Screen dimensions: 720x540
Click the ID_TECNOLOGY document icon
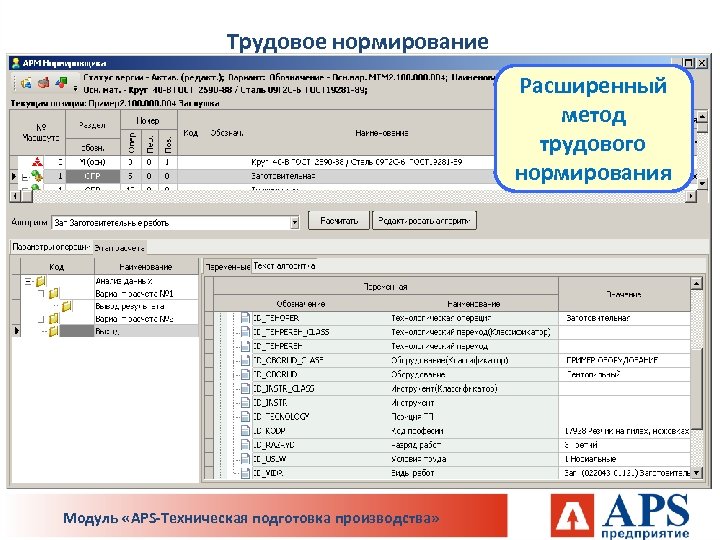245,417
